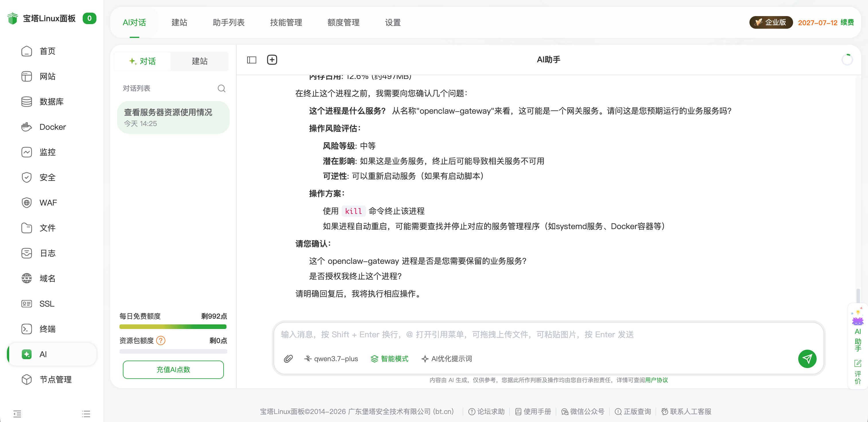Select the 对话 sub-tab in left panel
This screenshot has width=868, height=422.
pyautogui.click(x=142, y=61)
